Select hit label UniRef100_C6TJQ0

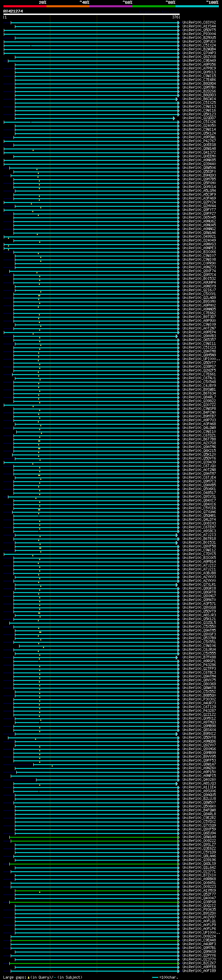pyautogui.click(x=199, y=467)
